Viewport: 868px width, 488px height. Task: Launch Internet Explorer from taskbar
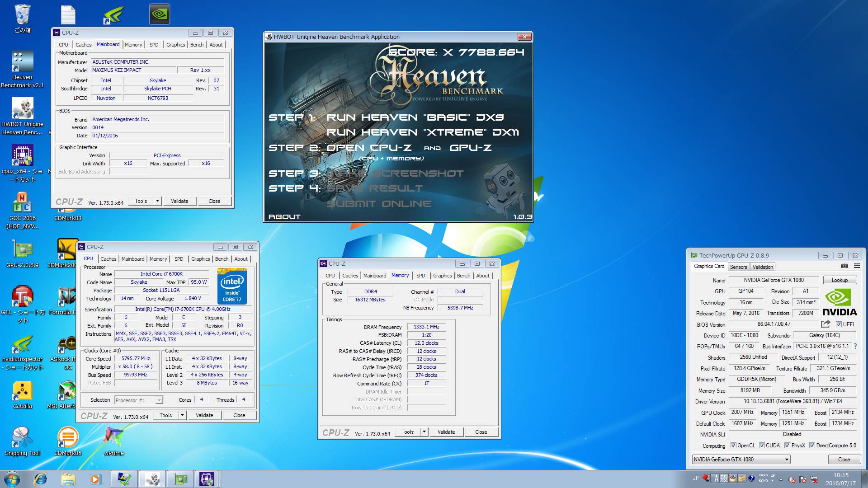[41, 479]
